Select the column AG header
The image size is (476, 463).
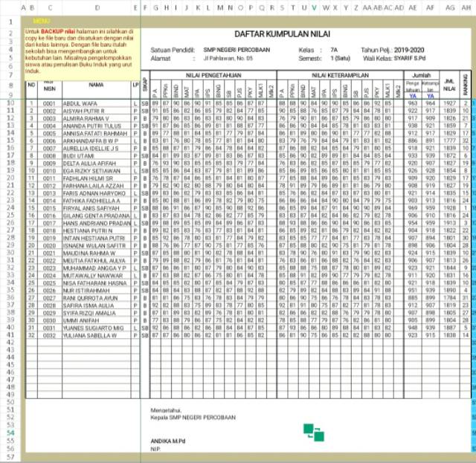click(x=450, y=7)
